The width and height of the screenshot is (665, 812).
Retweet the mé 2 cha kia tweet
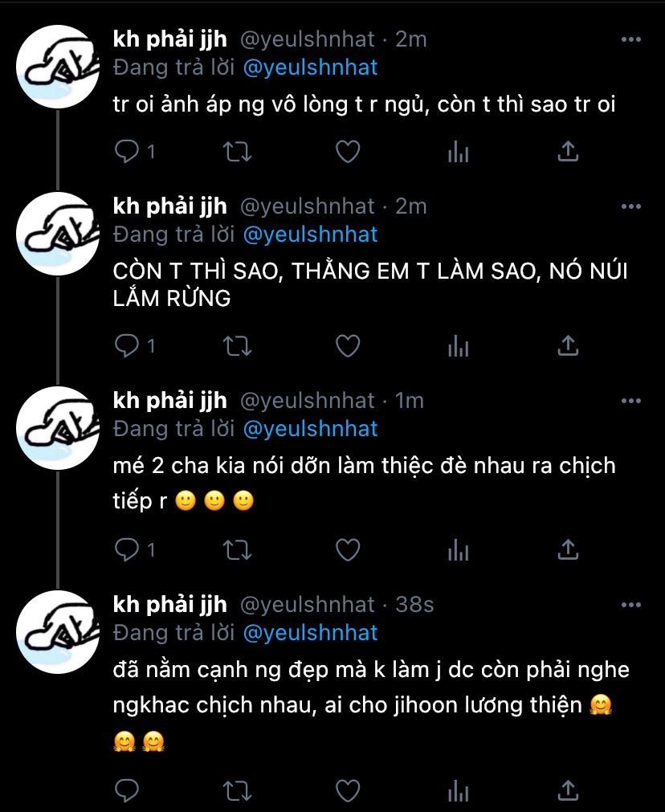click(237, 550)
